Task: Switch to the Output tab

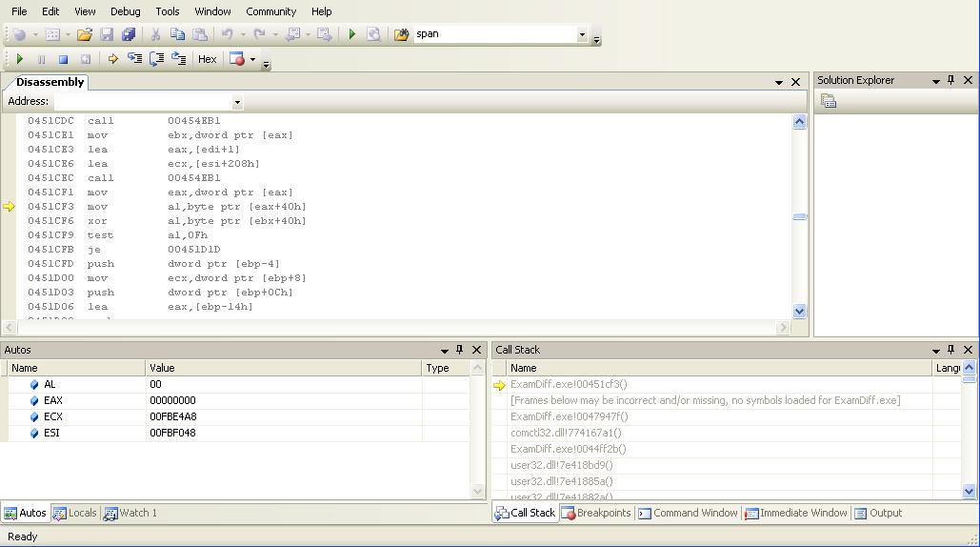Action: coord(878,514)
